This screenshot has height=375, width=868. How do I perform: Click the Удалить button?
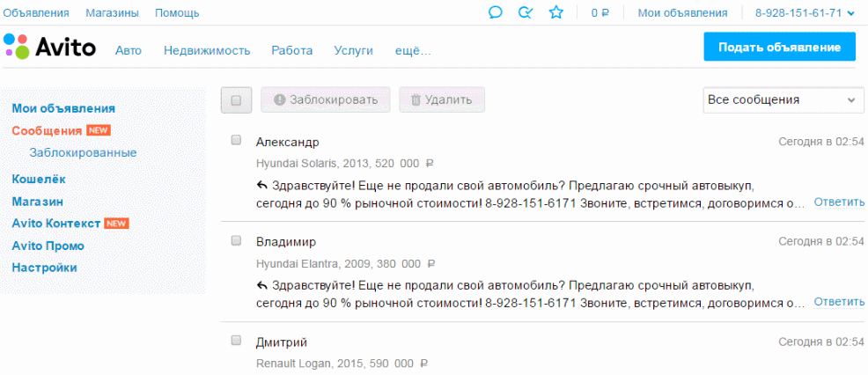[442, 99]
